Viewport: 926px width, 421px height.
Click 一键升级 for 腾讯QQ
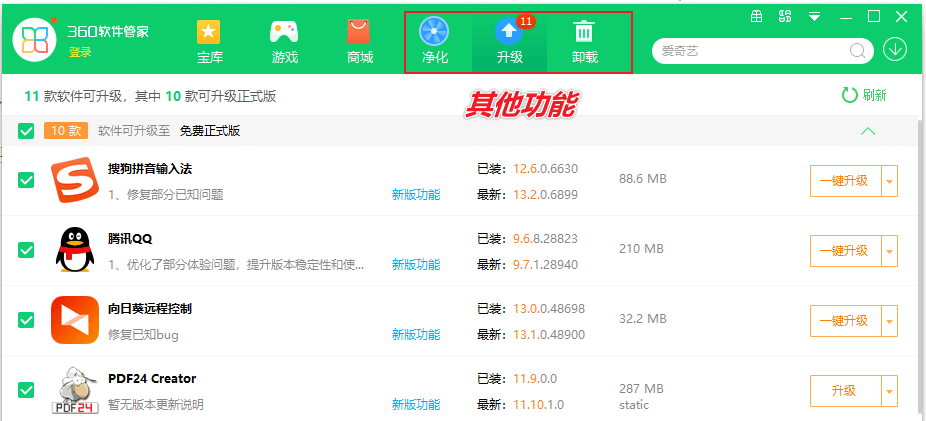click(x=846, y=251)
